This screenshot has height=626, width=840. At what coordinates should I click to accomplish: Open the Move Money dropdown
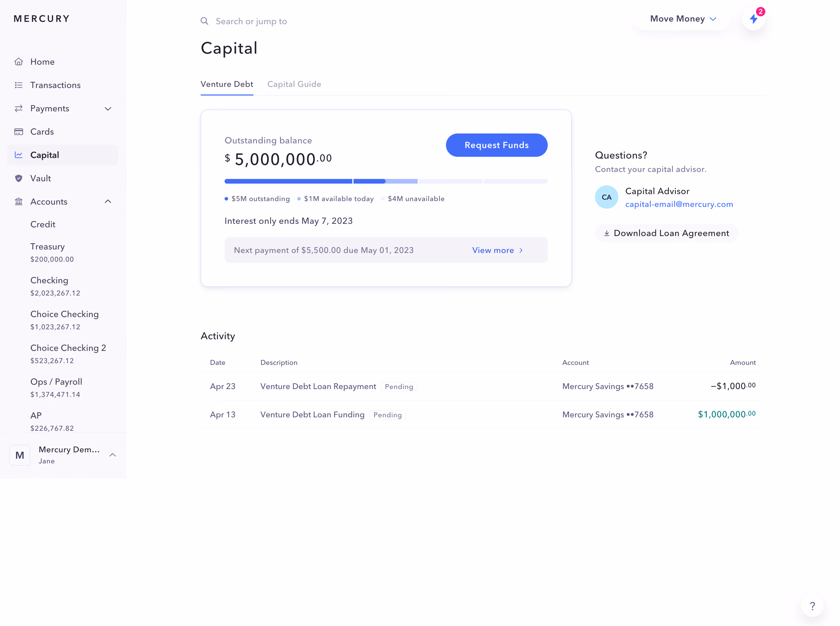point(682,19)
